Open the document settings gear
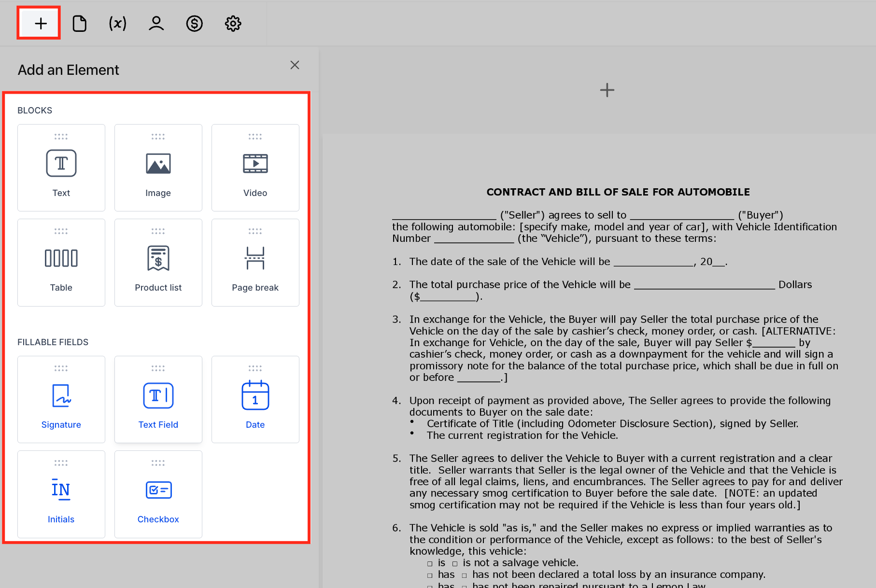Viewport: 876px width, 588px height. pyautogui.click(x=233, y=23)
